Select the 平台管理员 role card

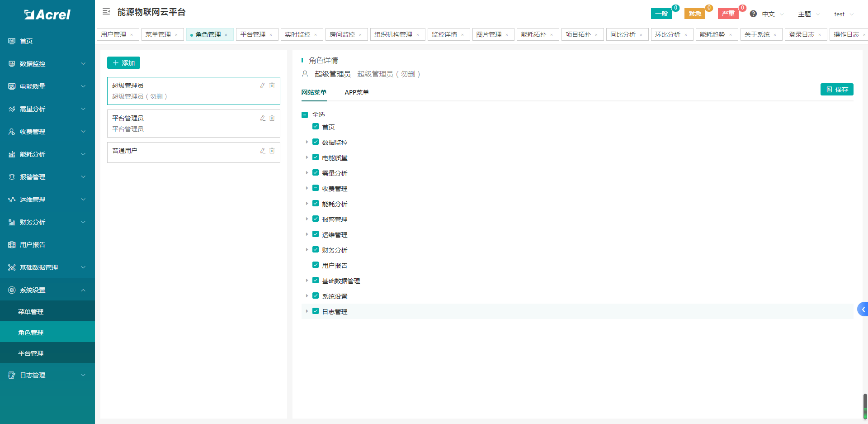193,124
